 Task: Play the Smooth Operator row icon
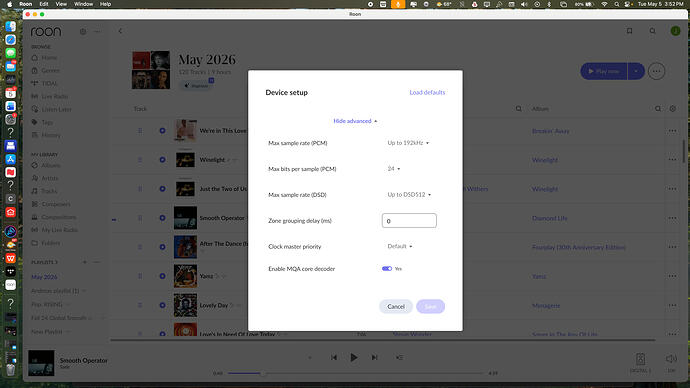click(162, 218)
